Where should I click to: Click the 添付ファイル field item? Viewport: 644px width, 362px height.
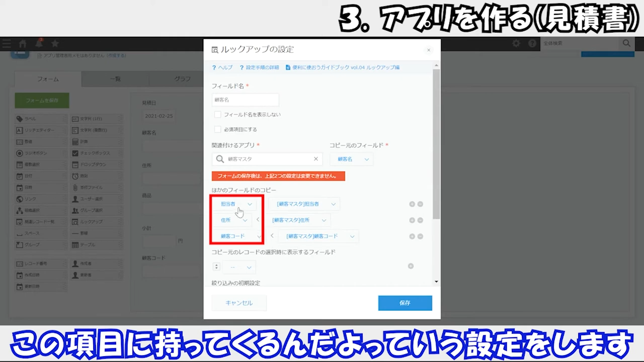coord(96,188)
